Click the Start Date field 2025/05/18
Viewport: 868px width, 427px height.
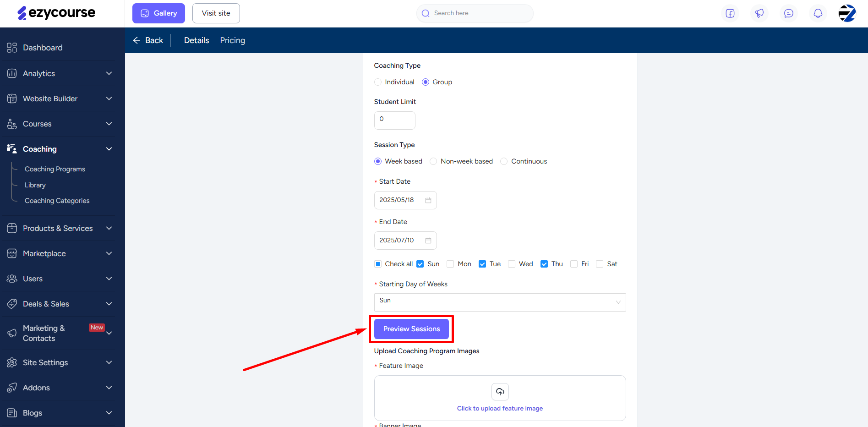click(x=405, y=200)
